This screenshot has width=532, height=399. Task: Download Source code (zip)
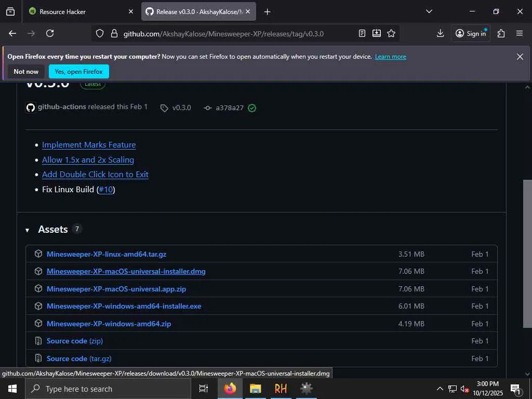click(75, 341)
